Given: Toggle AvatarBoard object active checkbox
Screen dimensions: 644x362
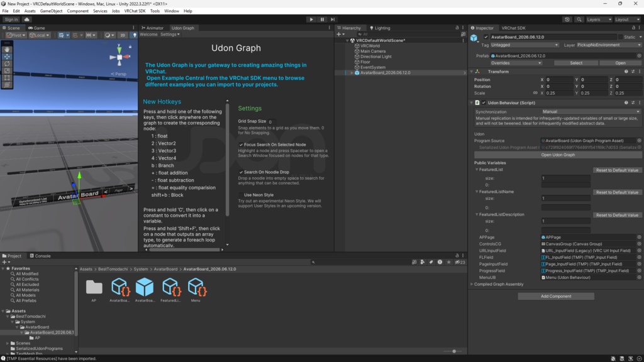Looking at the screenshot, I should (486, 37).
